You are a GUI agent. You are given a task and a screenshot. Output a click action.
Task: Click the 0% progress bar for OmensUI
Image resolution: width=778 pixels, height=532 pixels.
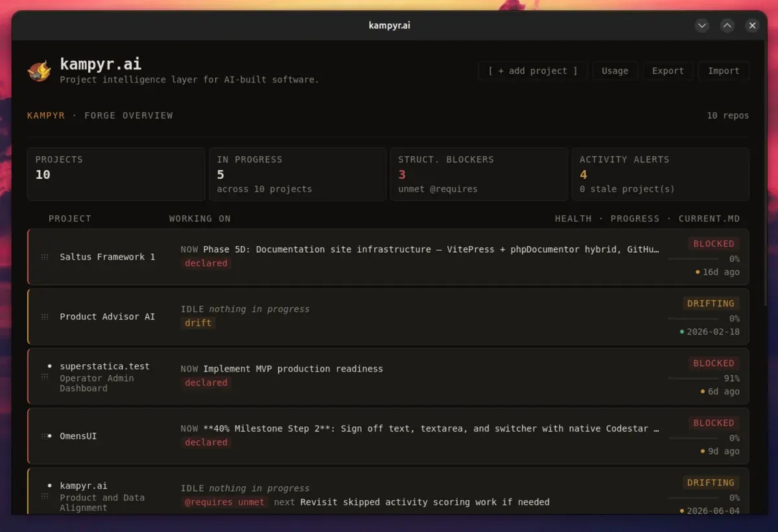pos(692,438)
